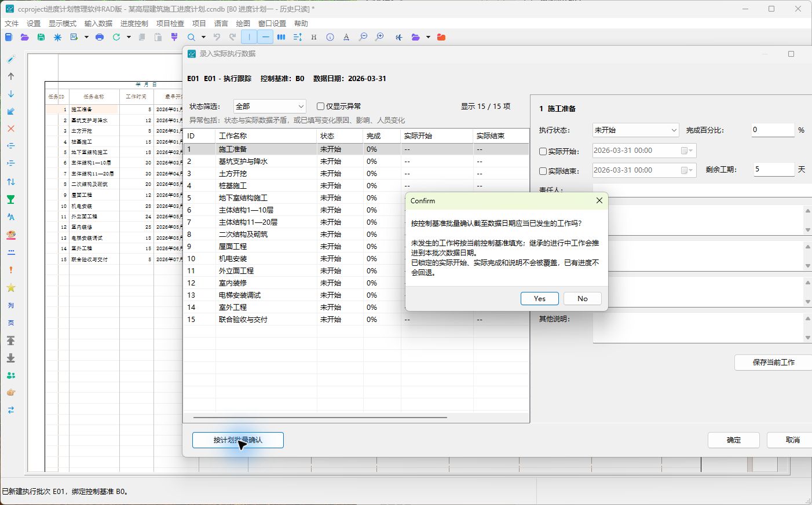Click the blue asterisk toolbar icon
This screenshot has height=505, width=812.
(57, 37)
